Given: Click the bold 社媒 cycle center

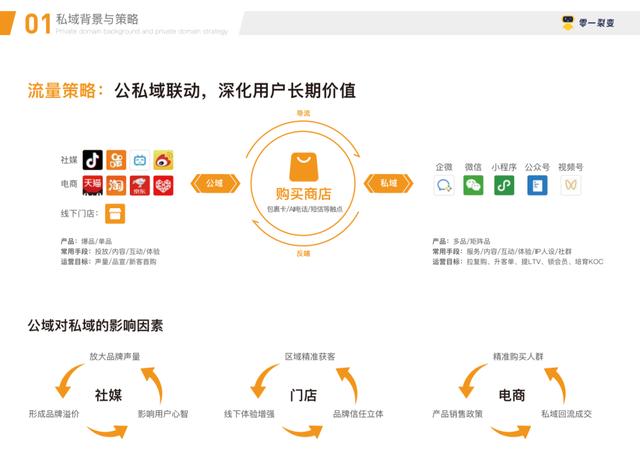Looking at the screenshot, I should 108,395.
